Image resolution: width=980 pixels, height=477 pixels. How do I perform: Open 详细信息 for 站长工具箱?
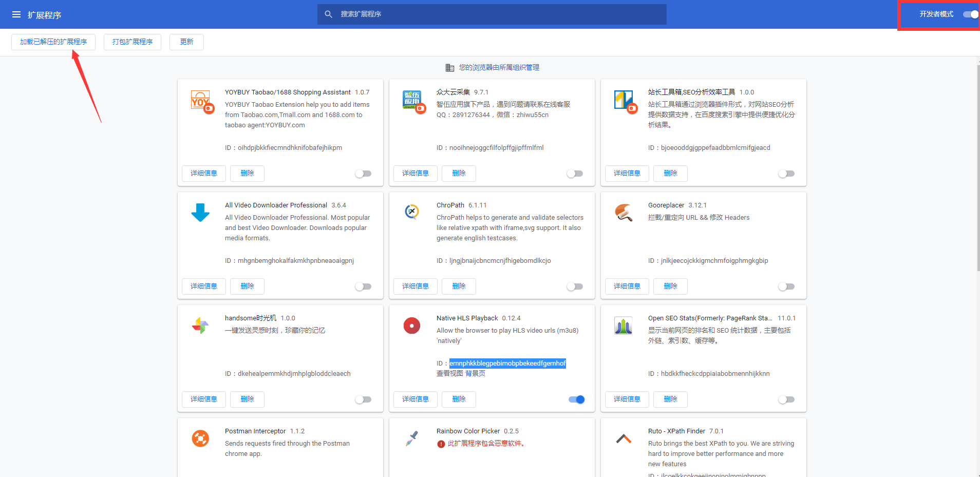(627, 174)
